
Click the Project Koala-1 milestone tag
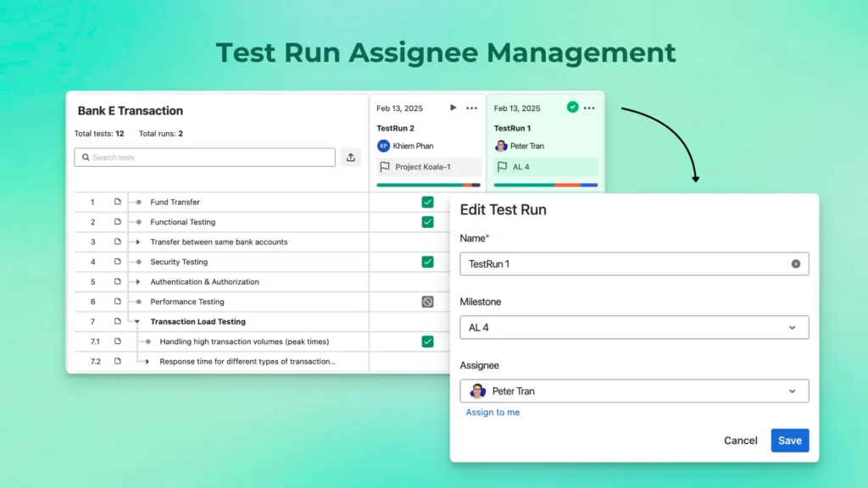(428, 167)
